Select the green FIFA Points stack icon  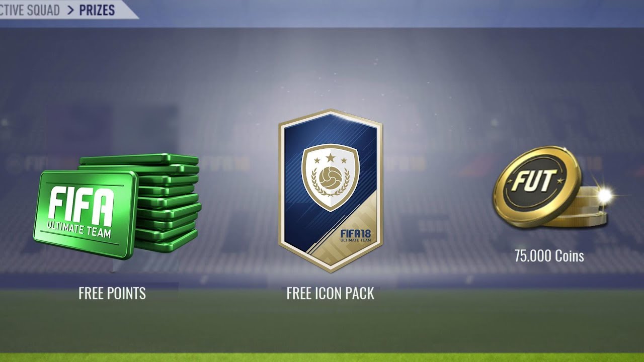coord(117,206)
